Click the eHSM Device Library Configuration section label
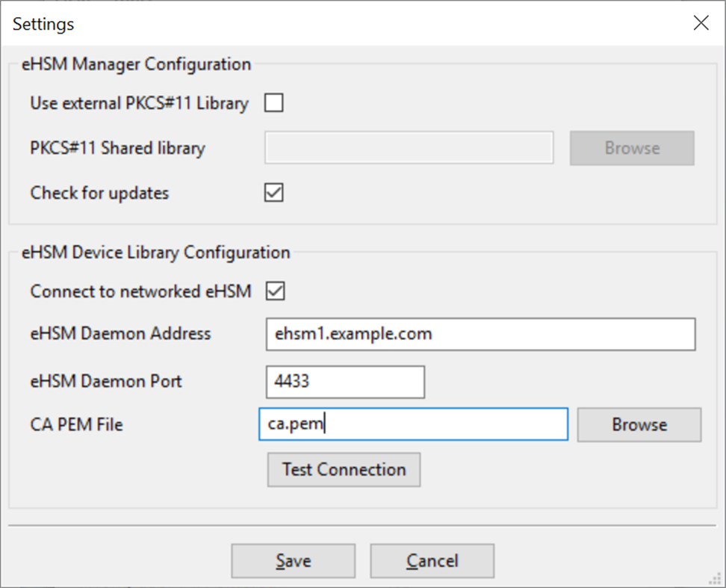The height and width of the screenshot is (588, 726). (x=158, y=253)
